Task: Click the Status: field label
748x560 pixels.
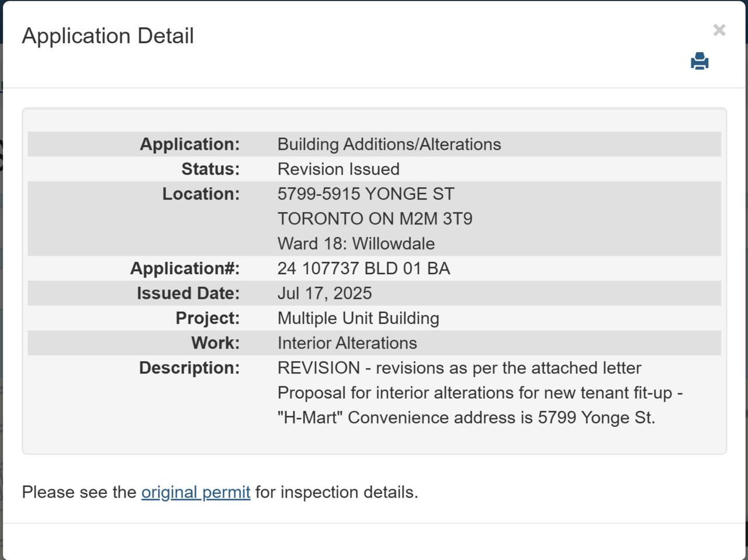Action: (x=210, y=169)
